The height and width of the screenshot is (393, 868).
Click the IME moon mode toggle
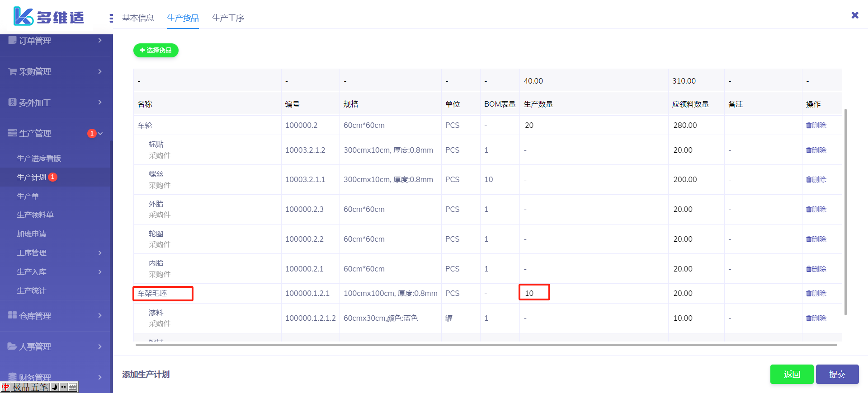click(x=54, y=387)
